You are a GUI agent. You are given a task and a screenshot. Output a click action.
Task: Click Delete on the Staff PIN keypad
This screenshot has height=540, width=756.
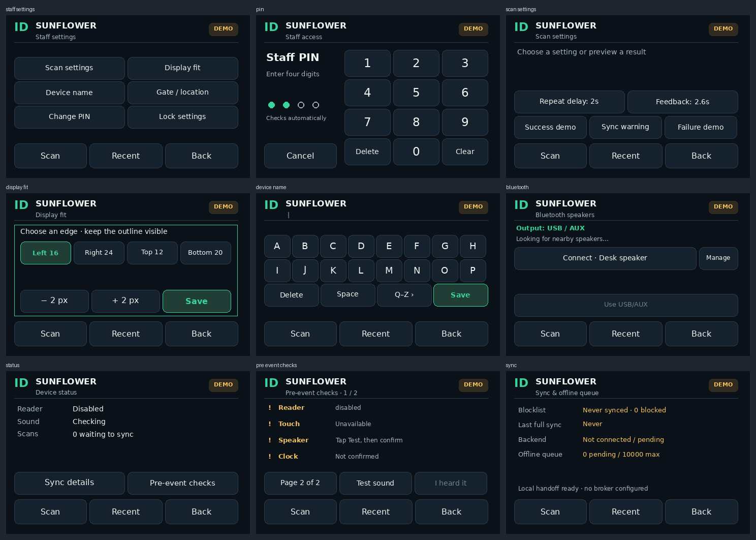coord(367,152)
